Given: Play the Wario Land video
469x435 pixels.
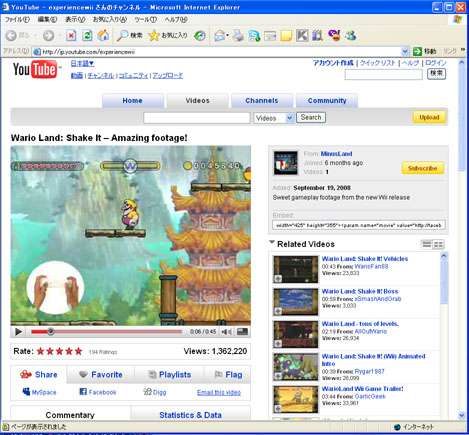Looking at the screenshot, I should click(18, 331).
